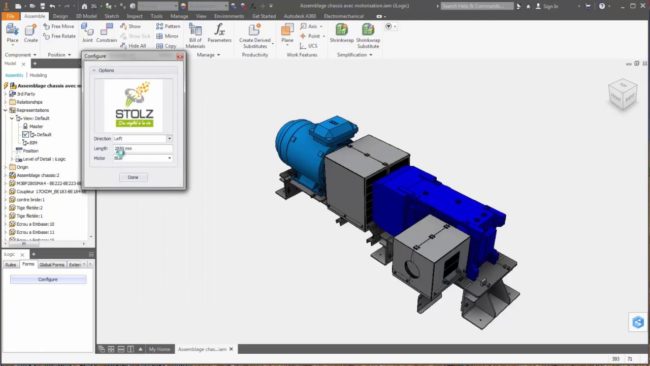The width and height of the screenshot is (650, 366).
Task: Click the Sign In button
Action: coord(547,6)
